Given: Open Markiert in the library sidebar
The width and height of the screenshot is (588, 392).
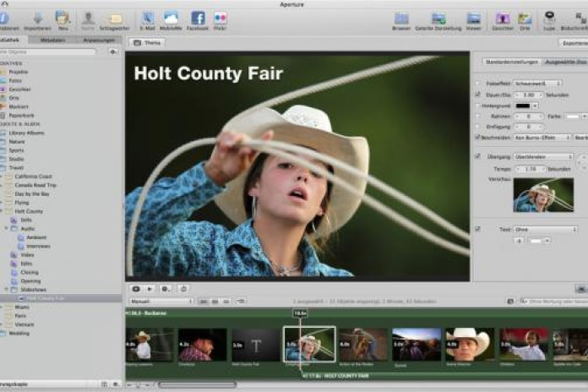Looking at the screenshot, I should [x=19, y=106].
